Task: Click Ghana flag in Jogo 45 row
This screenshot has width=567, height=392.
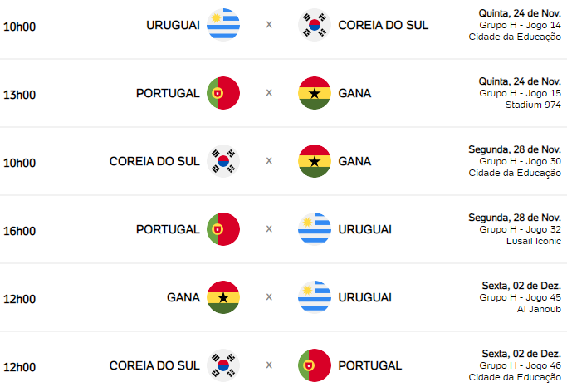Action: (x=223, y=297)
